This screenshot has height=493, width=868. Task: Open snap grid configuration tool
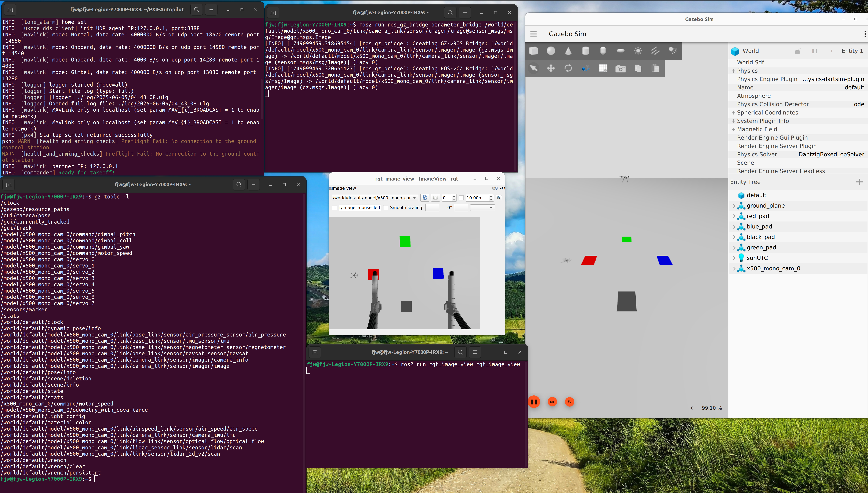(x=603, y=68)
